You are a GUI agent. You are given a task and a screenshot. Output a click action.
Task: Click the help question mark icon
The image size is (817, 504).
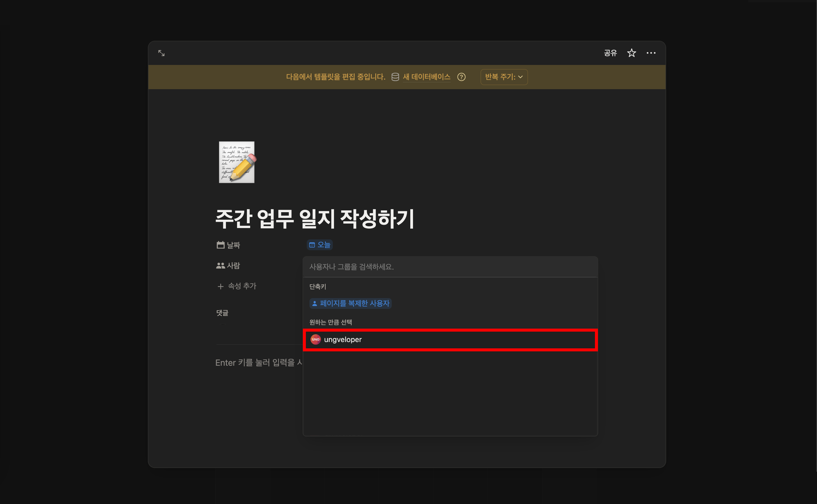click(461, 77)
